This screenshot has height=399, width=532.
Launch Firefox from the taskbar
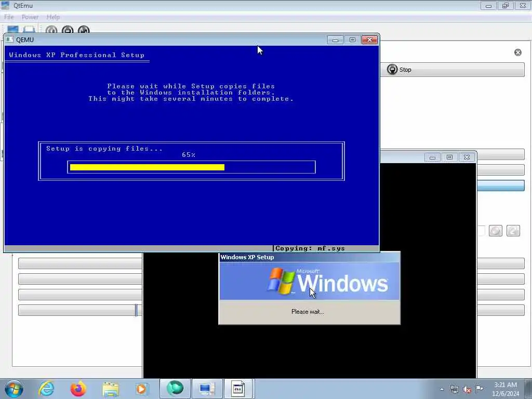(x=78, y=389)
